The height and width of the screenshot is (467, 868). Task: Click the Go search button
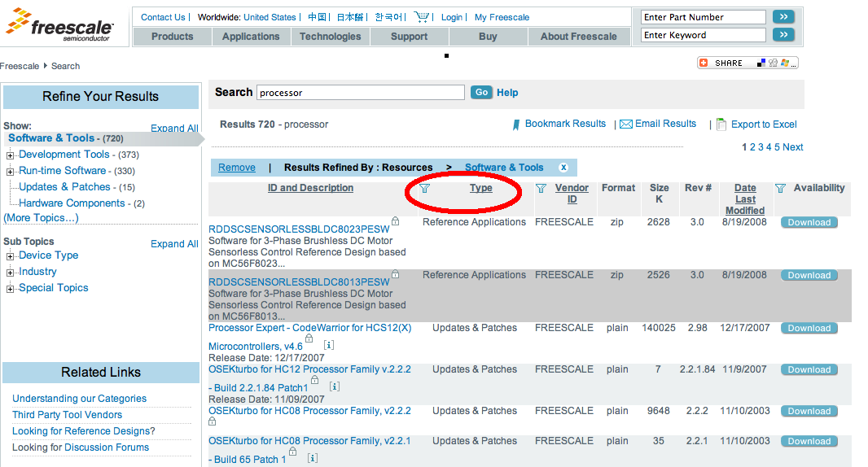[x=481, y=93]
